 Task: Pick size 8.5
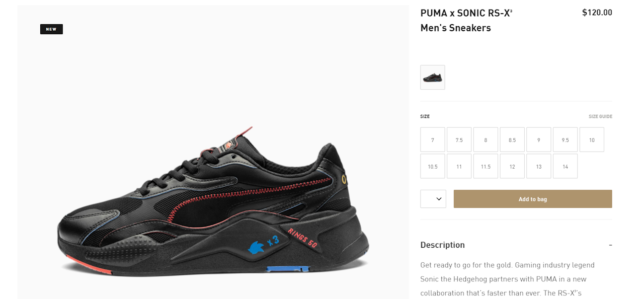click(512, 139)
